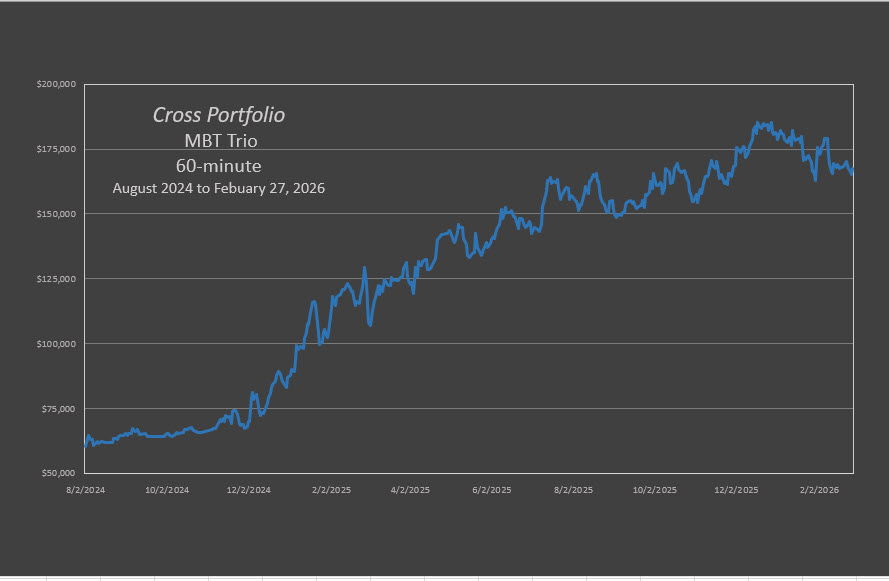This screenshot has width=889, height=581.
Task: Select the 12/2/2024 x-axis date label
Action: [249, 491]
